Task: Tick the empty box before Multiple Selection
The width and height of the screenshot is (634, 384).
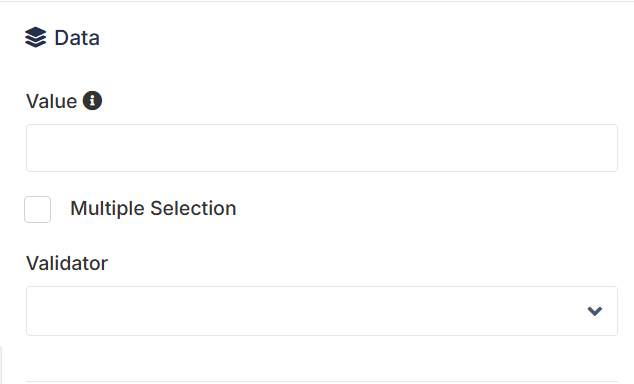Action: click(x=38, y=209)
